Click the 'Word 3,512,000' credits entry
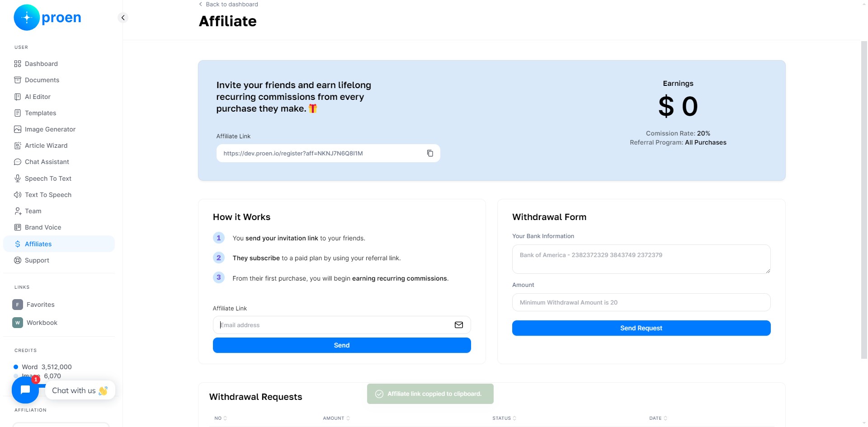 (42, 367)
